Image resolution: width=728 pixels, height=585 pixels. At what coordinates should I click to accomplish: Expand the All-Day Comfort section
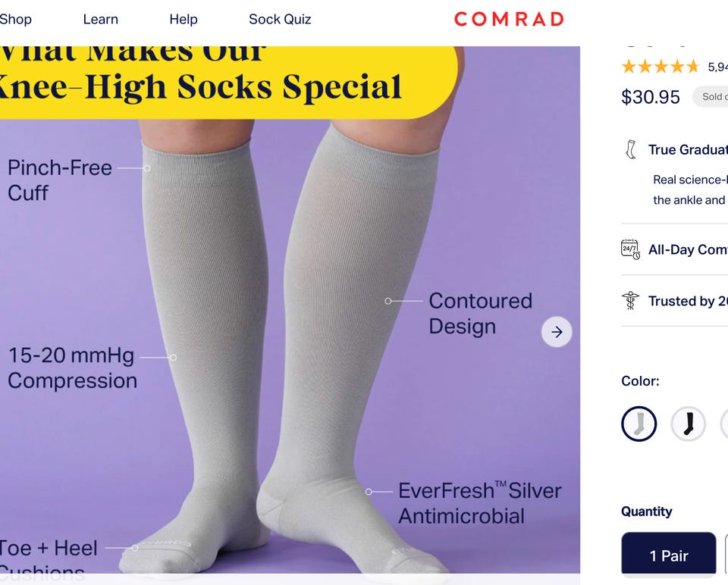tap(675, 249)
